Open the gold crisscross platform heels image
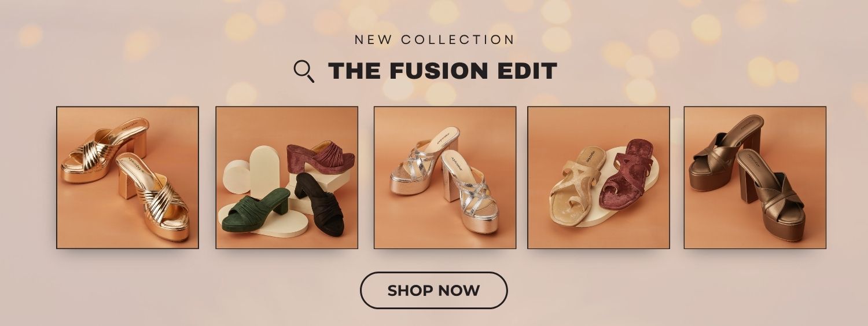This screenshot has width=868, height=326. (x=127, y=178)
